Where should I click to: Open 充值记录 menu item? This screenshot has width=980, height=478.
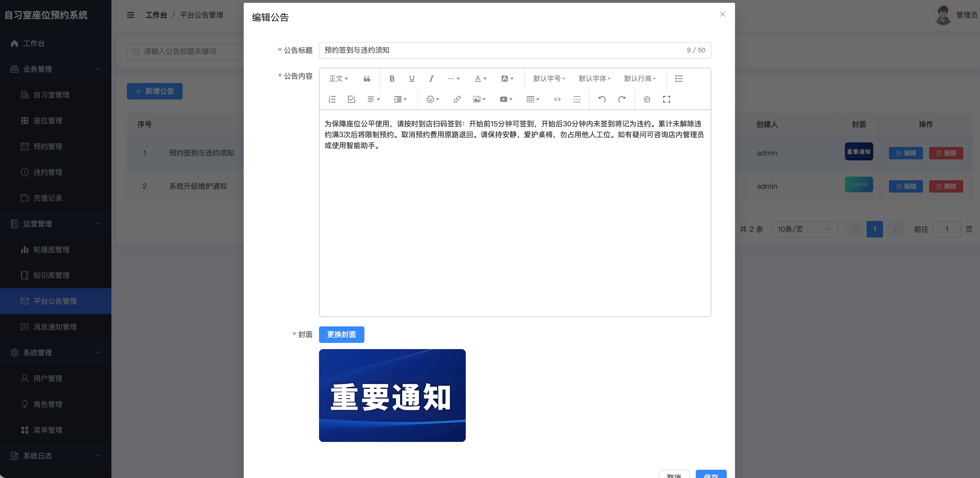pos(55,198)
